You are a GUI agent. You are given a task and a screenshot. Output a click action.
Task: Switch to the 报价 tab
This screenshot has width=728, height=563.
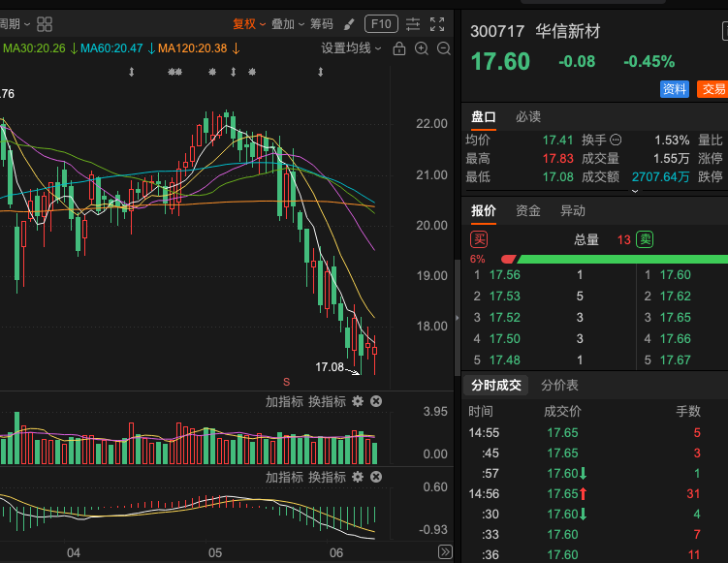pos(484,211)
